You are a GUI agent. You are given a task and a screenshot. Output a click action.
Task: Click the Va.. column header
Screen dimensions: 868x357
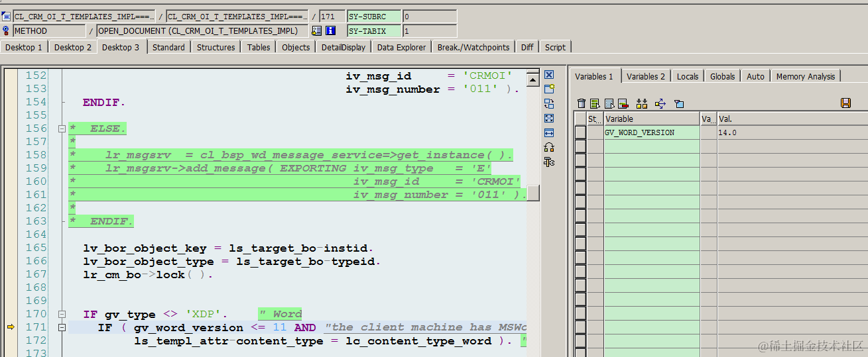[x=709, y=119]
